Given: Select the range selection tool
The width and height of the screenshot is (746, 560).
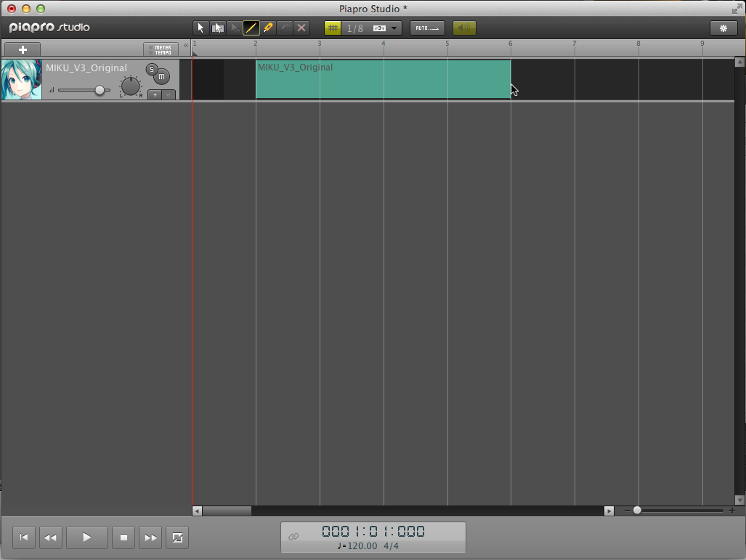Looking at the screenshot, I should pos(218,28).
